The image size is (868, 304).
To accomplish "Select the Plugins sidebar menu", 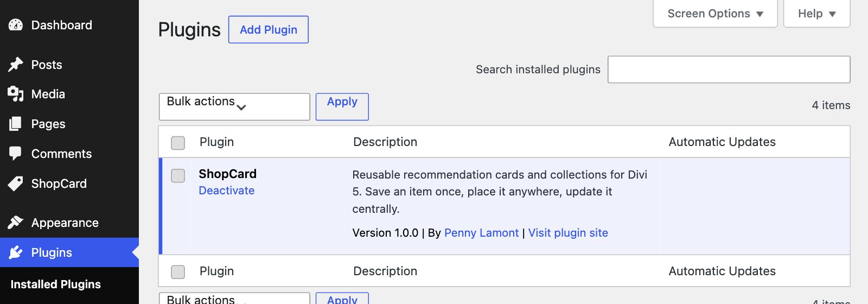I will 69,252.
